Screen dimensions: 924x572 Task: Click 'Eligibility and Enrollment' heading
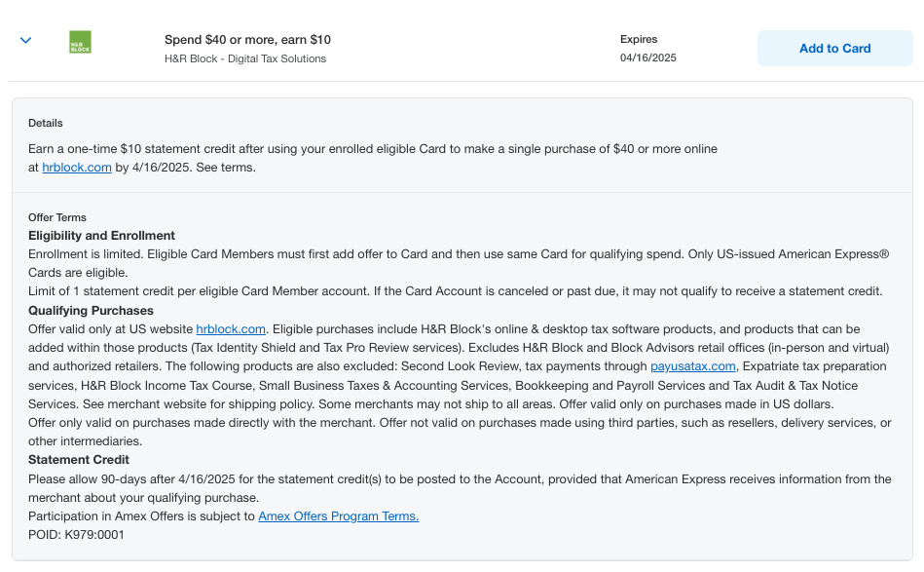pos(101,236)
